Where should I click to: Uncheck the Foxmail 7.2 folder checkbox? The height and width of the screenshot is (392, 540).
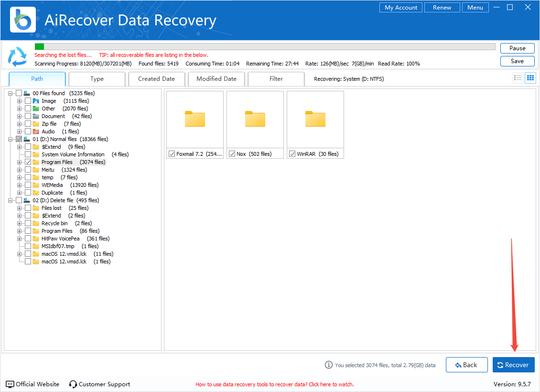(172, 154)
